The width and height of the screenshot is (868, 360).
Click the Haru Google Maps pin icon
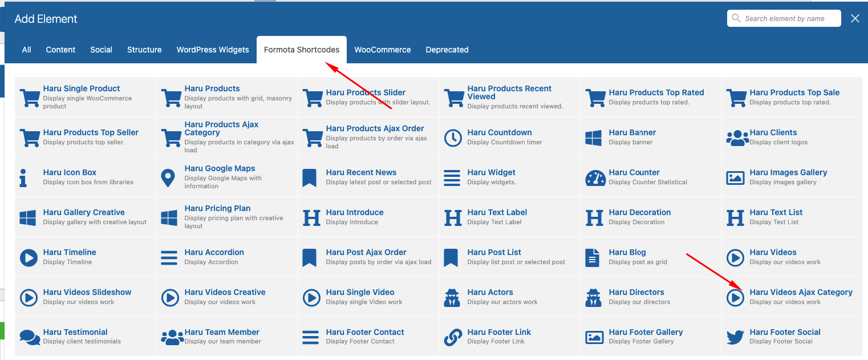pos(168,177)
